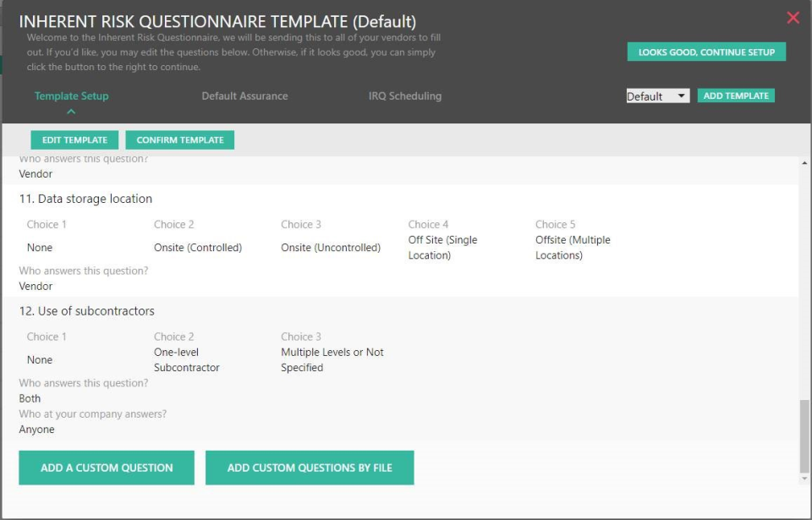
Task: Click ADD A CUSTOM QUESTION
Action: (x=106, y=467)
